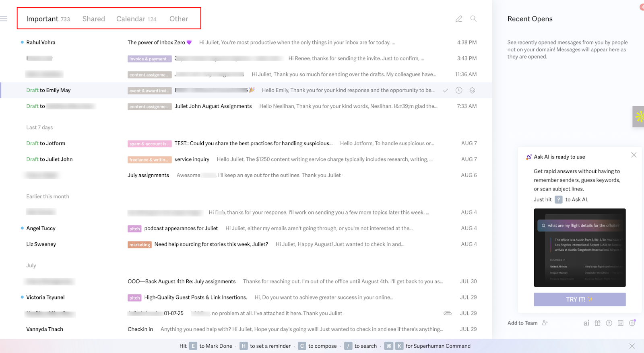Play the Ask AI flight details demo thumbnail
This screenshot has height=353, width=644.
point(580,248)
